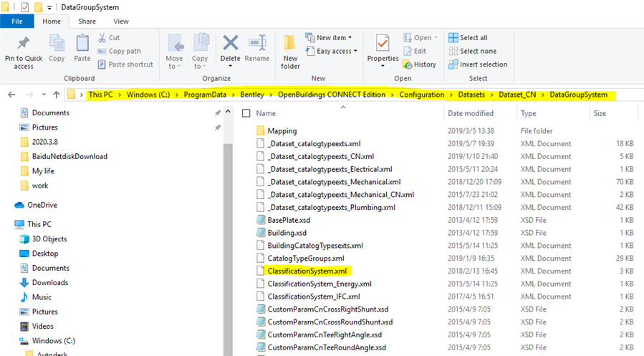Image resolution: width=644 pixels, height=356 pixels.
Task: Go back with the left arrow
Action: click(11, 95)
